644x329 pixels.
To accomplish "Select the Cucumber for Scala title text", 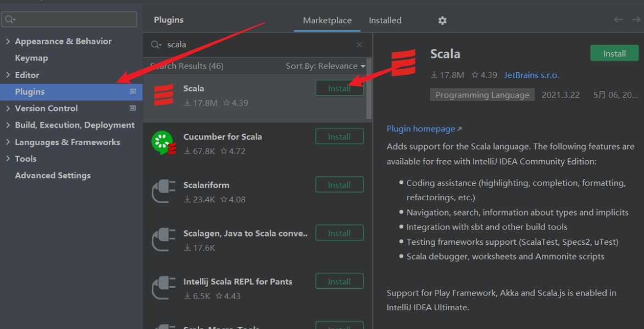I will 223,136.
